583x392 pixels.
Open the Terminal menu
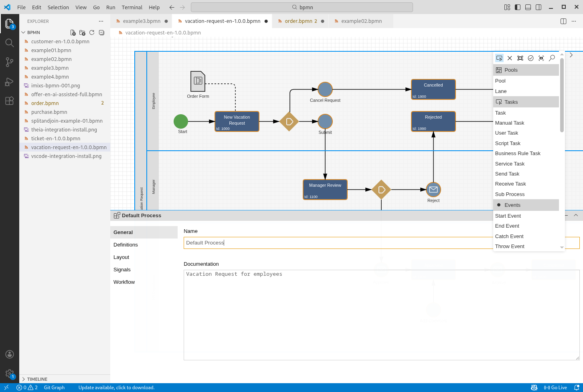pyautogui.click(x=132, y=7)
